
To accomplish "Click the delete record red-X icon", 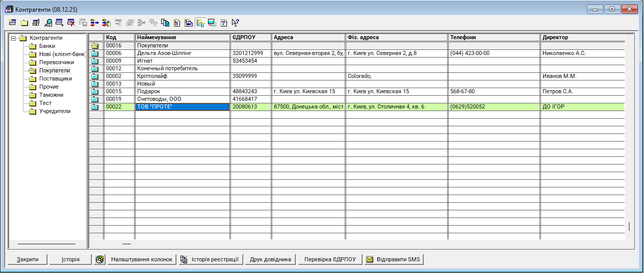I will [71, 22].
